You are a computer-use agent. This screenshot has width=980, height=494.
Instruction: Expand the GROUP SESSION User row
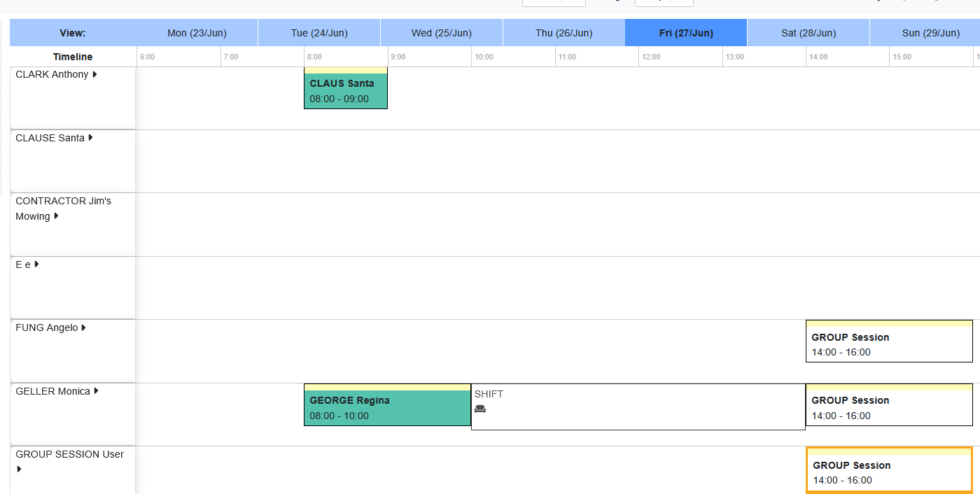coord(17,468)
